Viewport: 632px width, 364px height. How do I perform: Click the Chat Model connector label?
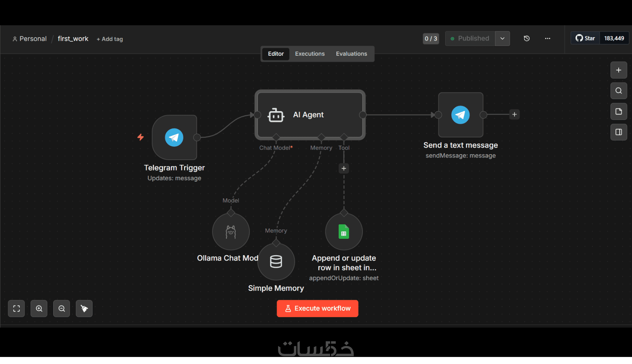(x=276, y=148)
